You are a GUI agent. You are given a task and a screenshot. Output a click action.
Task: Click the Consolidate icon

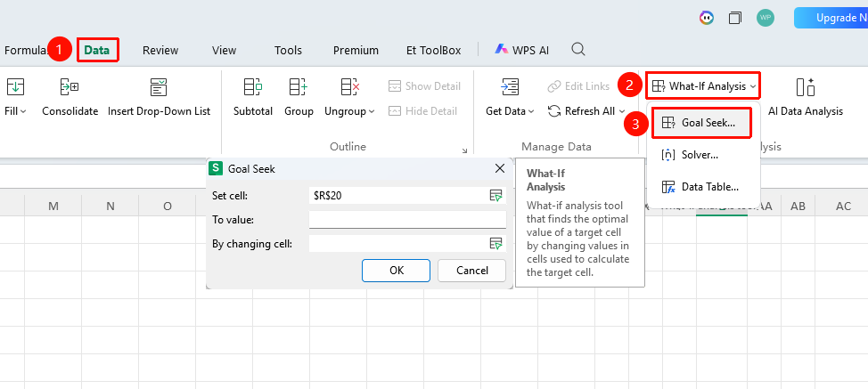70,86
